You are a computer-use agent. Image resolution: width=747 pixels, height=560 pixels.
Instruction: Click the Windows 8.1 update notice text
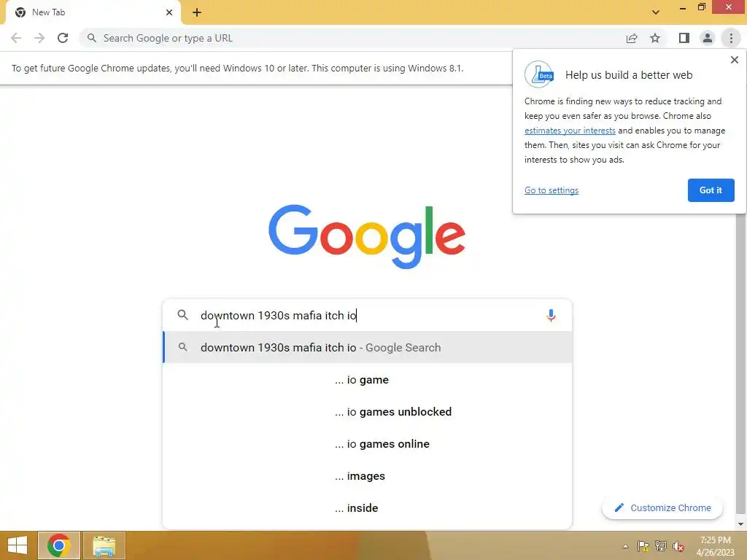click(x=237, y=68)
